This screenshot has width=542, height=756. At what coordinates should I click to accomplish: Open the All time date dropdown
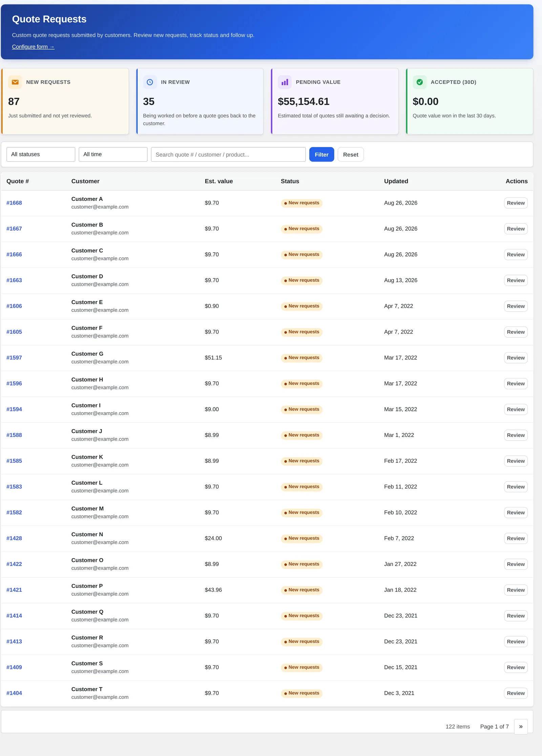pos(113,154)
